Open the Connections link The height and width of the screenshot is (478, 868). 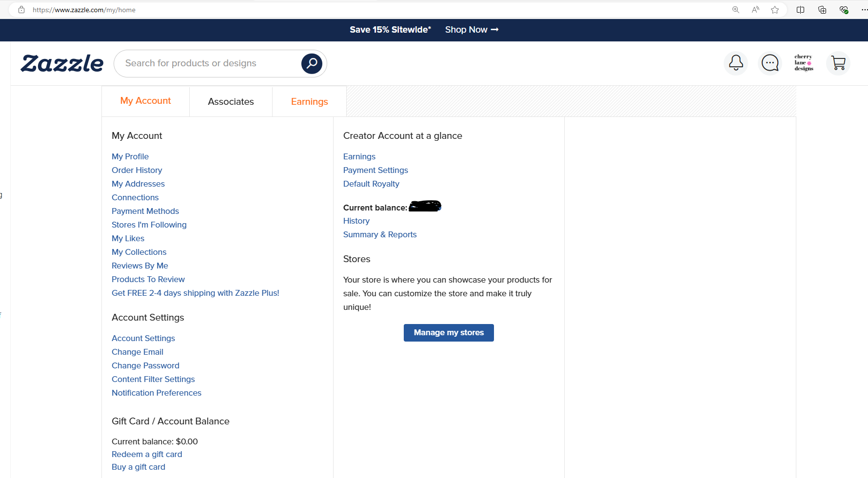135,197
